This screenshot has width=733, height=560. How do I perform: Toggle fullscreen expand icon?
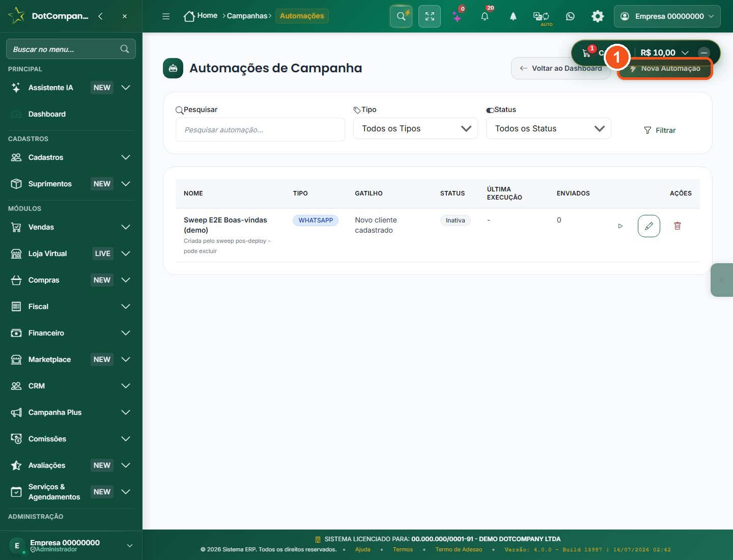[430, 16]
